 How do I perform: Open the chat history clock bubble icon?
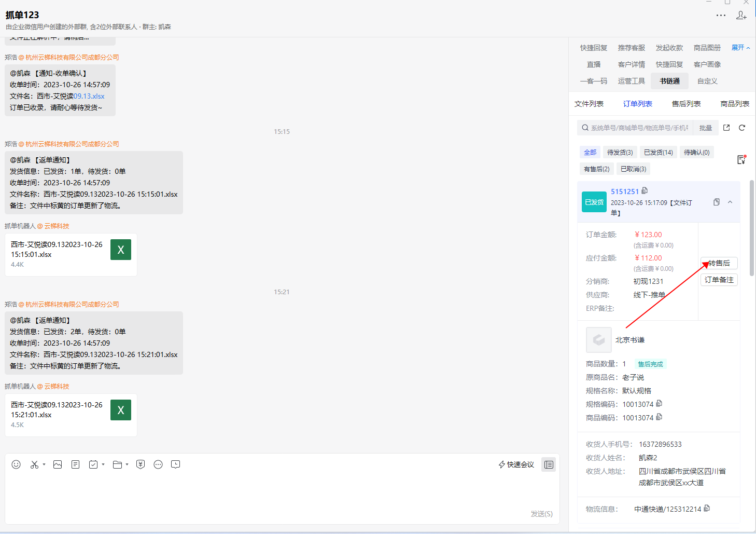(176, 464)
